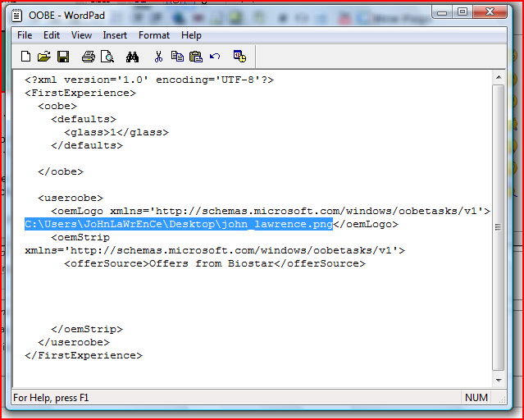Click the New document toolbar icon

[x=25, y=57]
